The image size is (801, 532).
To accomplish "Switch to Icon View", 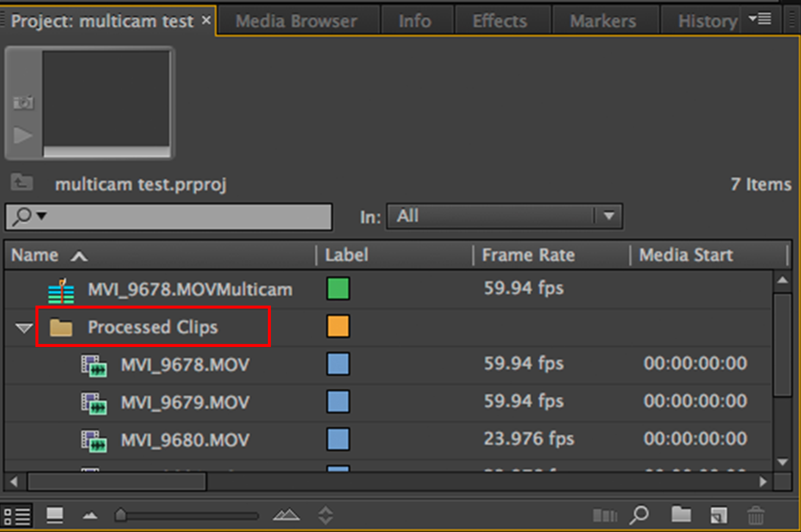I will 55,515.
